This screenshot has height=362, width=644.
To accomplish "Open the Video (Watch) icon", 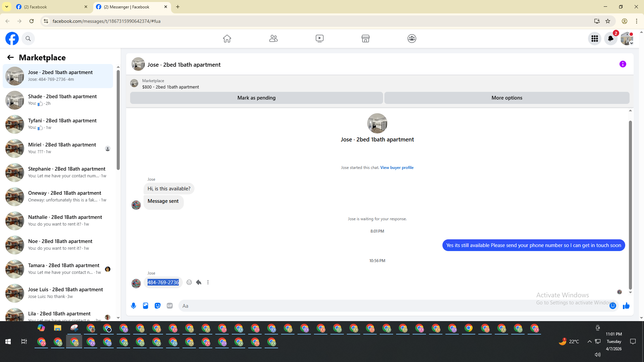I will 320,39.
